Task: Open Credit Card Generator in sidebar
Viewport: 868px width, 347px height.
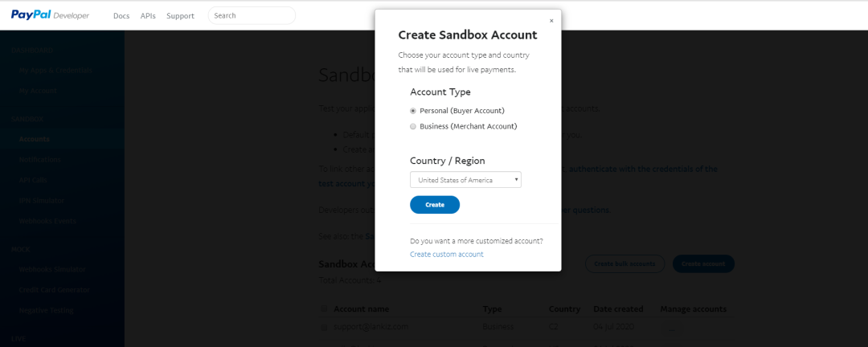Action: point(55,290)
